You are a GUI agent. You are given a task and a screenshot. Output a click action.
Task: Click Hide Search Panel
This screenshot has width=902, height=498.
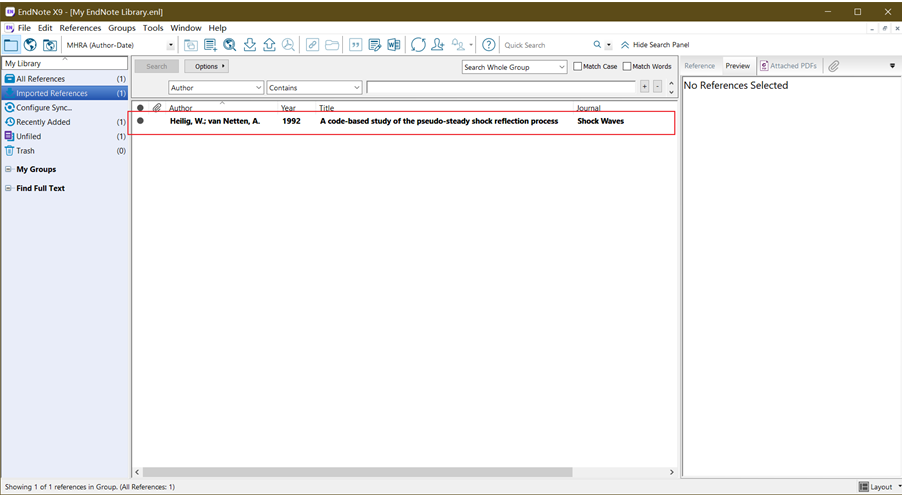(655, 45)
